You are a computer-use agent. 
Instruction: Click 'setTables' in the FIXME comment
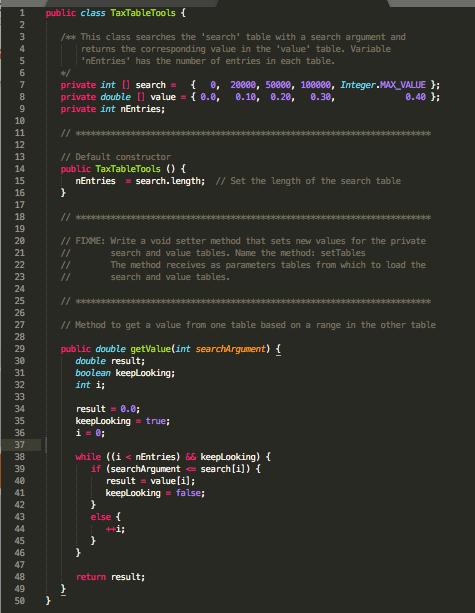(343, 253)
